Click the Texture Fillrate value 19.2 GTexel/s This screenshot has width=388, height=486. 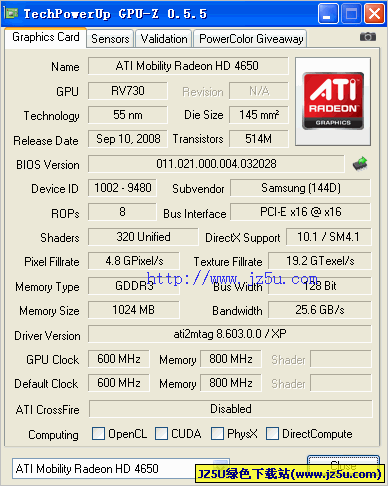pos(320,261)
